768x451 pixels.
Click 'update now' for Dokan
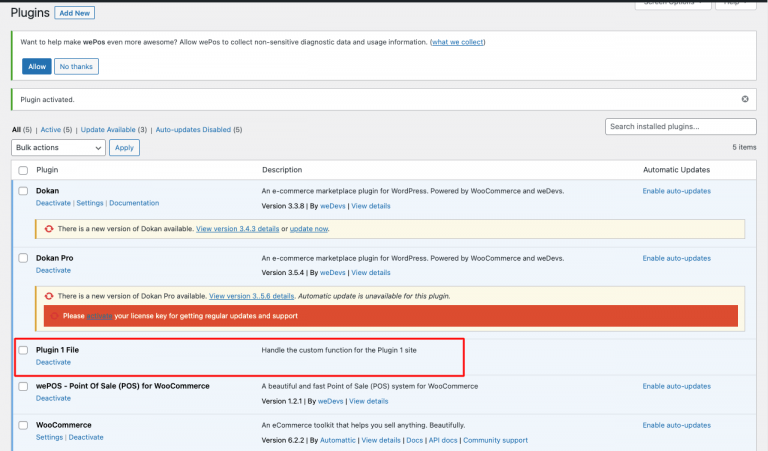(x=309, y=229)
